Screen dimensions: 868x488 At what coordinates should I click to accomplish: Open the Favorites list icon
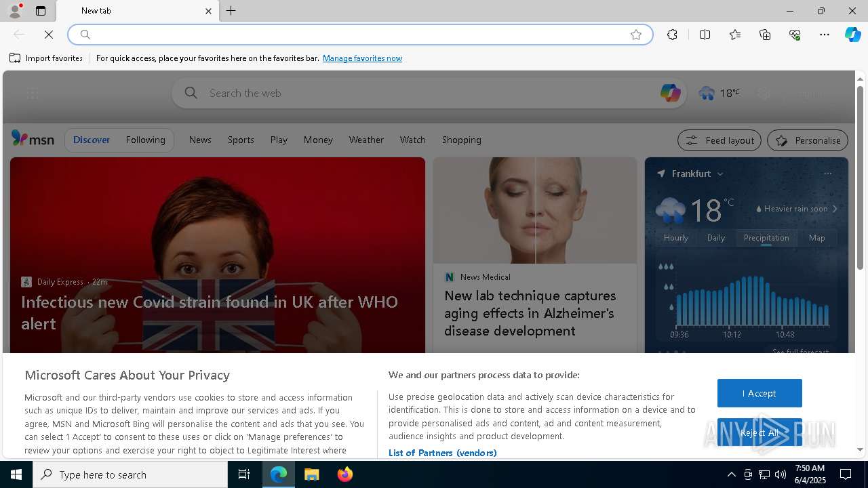735,35
